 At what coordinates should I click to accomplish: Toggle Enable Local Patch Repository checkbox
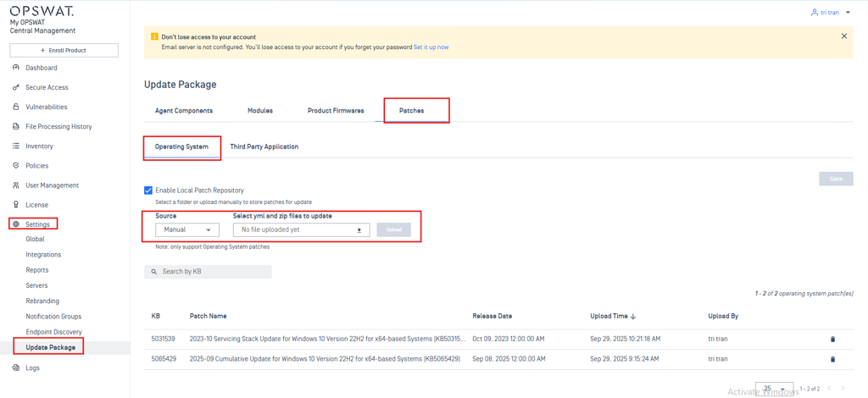pos(148,191)
